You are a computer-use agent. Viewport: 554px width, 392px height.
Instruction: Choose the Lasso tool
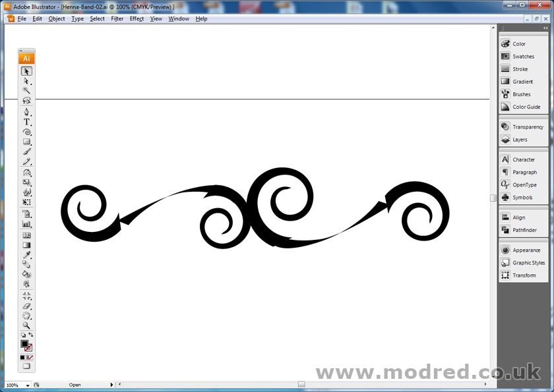click(27, 101)
